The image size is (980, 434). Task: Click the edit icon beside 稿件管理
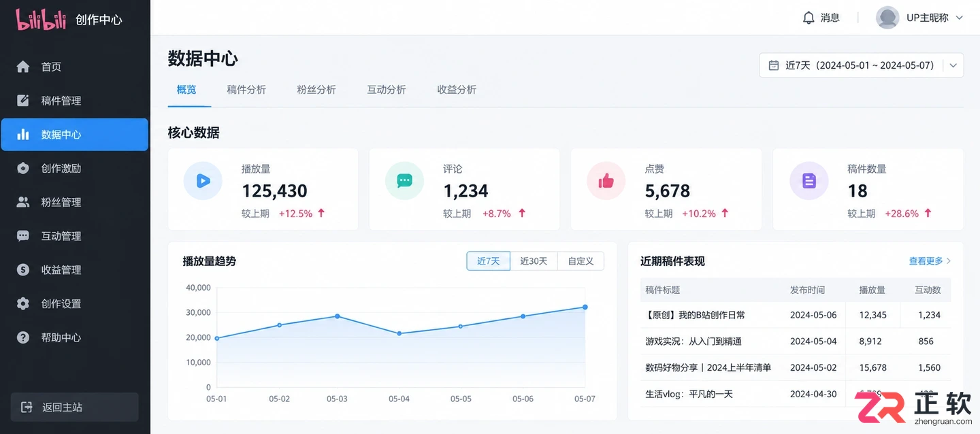tap(23, 101)
